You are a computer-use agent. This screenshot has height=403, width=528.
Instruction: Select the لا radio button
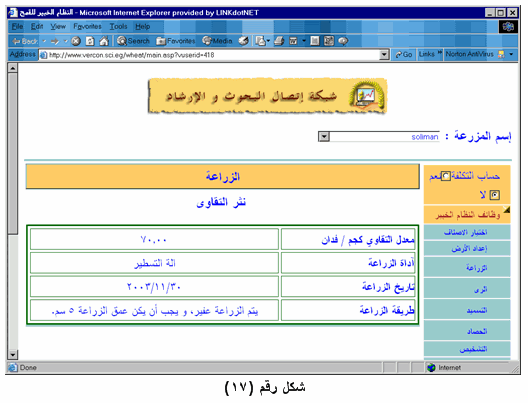[494, 195]
